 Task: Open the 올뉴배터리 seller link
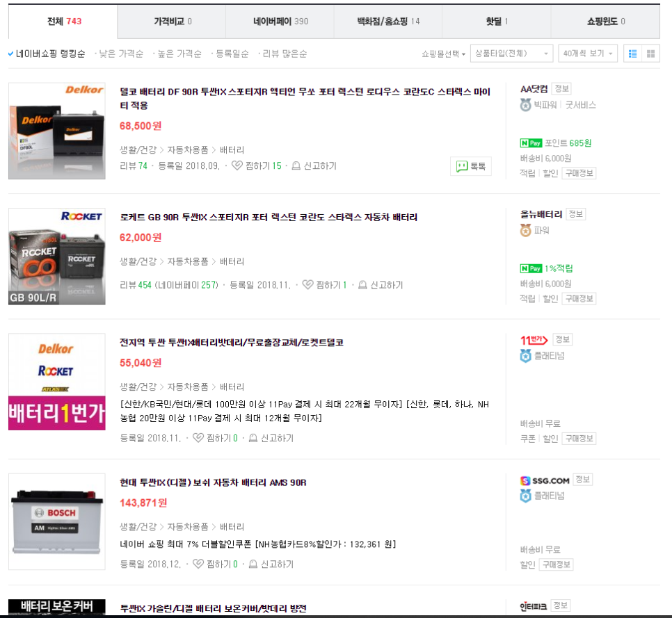tap(541, 215)
